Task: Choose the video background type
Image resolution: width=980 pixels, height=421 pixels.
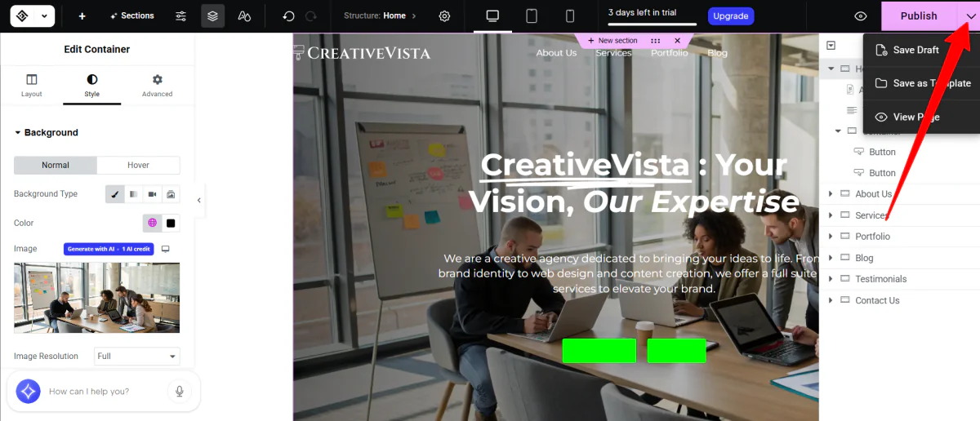Action: [152, 194]
